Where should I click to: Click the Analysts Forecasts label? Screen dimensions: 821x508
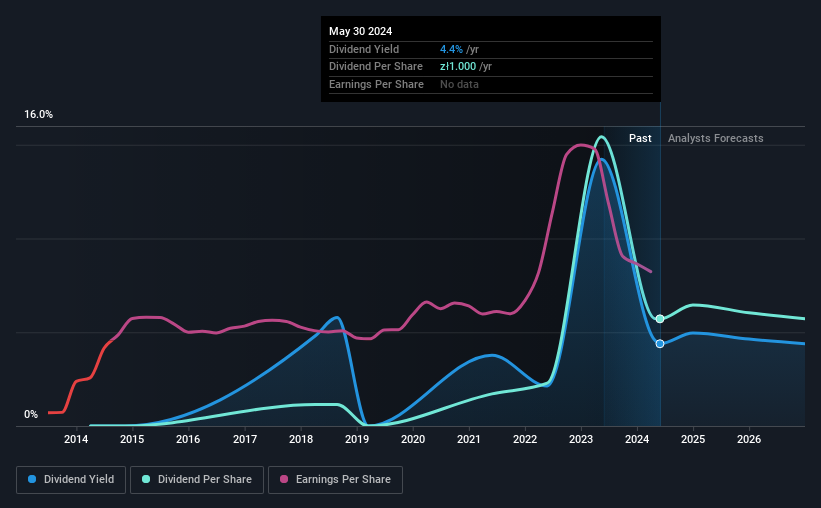715,138
